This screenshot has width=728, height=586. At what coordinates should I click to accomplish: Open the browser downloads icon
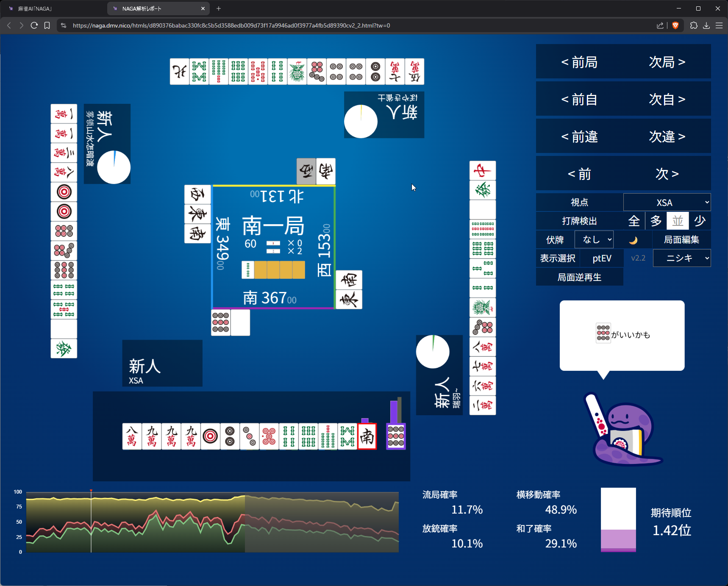(x=706, y=25)
